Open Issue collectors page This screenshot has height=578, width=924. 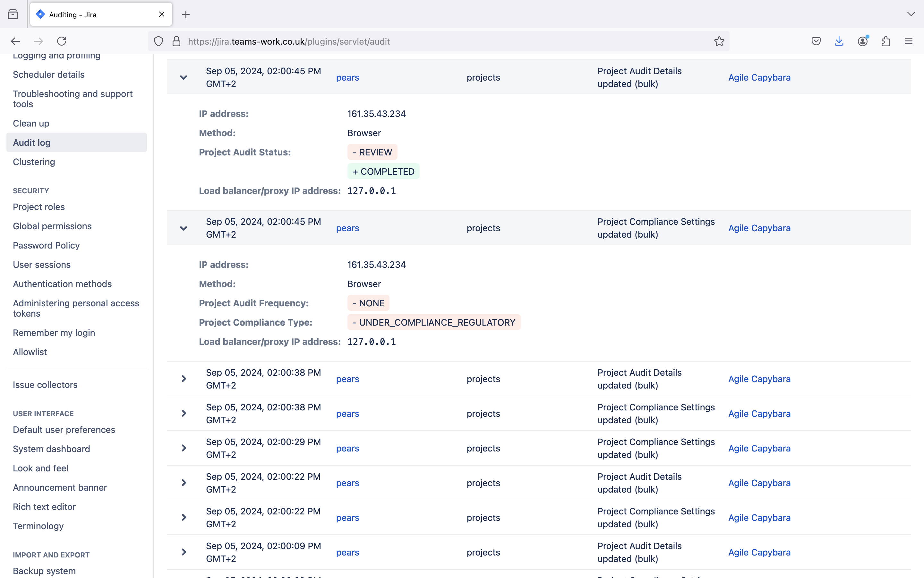click(x=45, y=385)
